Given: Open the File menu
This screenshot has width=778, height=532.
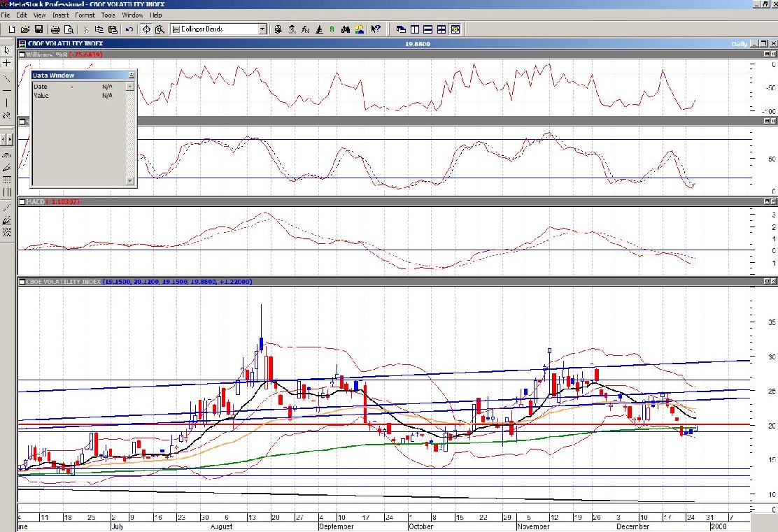Looking at the screenshot, I should pyautogui.click(x=6, y=15).
